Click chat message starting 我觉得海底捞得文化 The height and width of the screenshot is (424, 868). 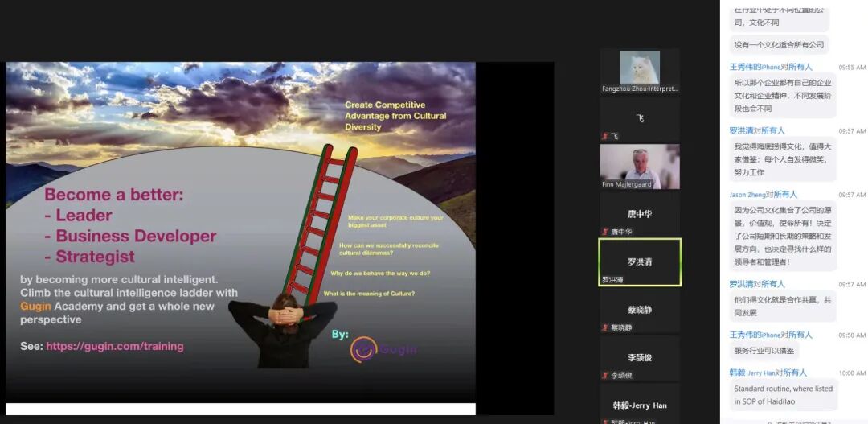(783, 159)
